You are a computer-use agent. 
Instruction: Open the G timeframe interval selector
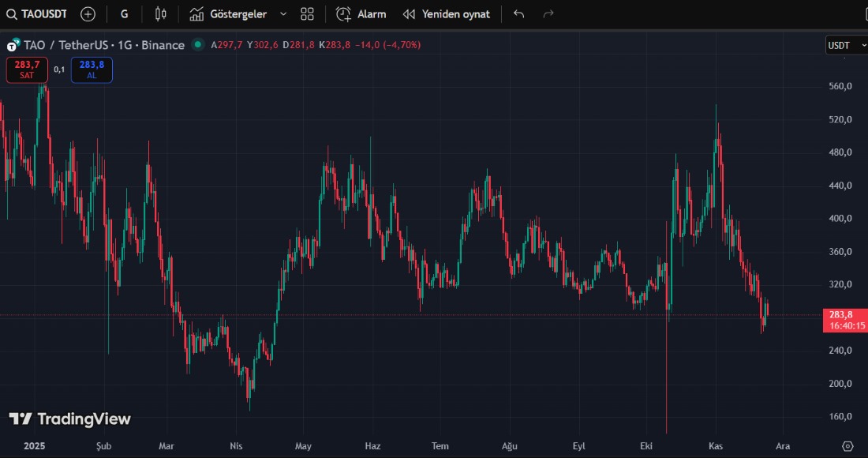pos(125,14)
